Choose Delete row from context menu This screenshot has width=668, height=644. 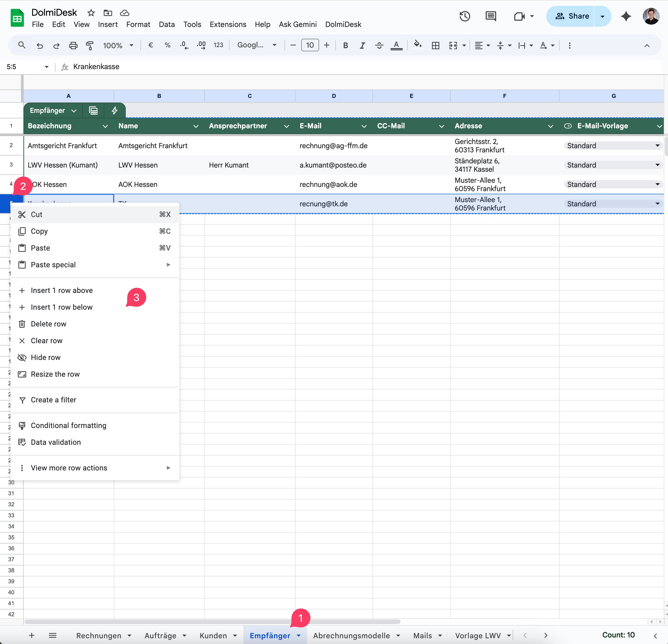tap(48, 324)
